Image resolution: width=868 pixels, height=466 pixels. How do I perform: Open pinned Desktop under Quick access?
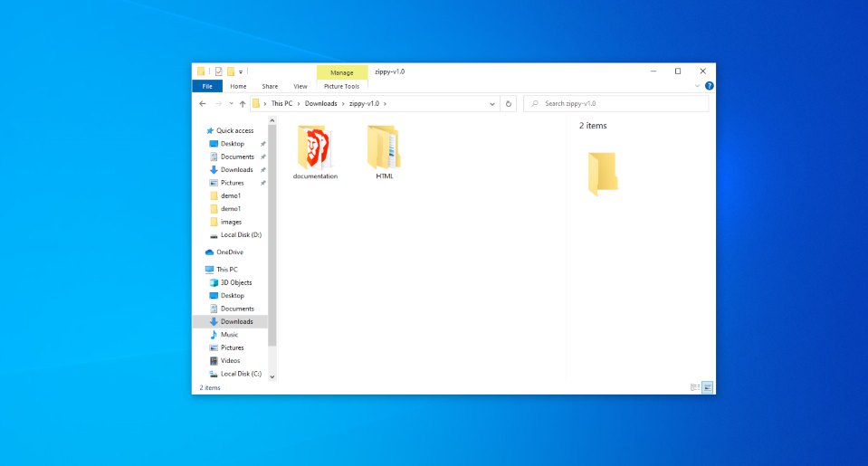tap(232, 144)
